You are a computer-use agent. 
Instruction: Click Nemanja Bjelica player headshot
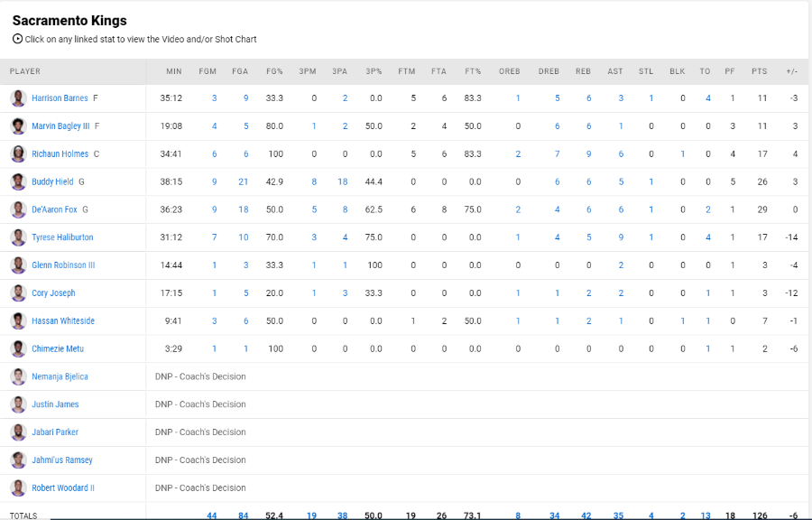click(x=19, y=376)
